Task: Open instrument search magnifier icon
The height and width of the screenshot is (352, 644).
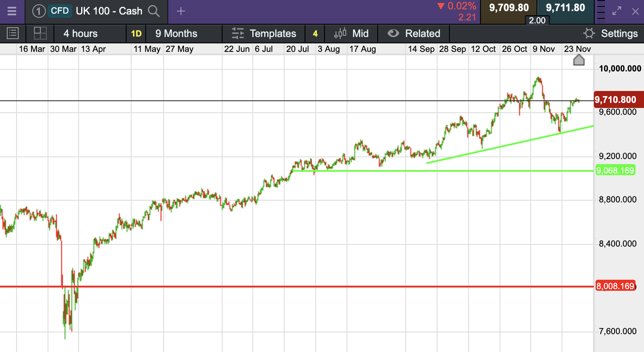Action: point(154,11)
